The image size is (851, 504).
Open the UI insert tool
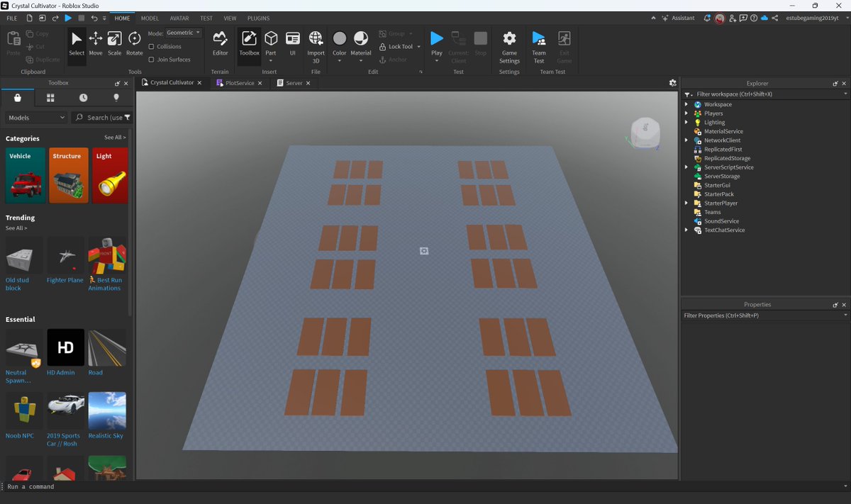[292, 44]
